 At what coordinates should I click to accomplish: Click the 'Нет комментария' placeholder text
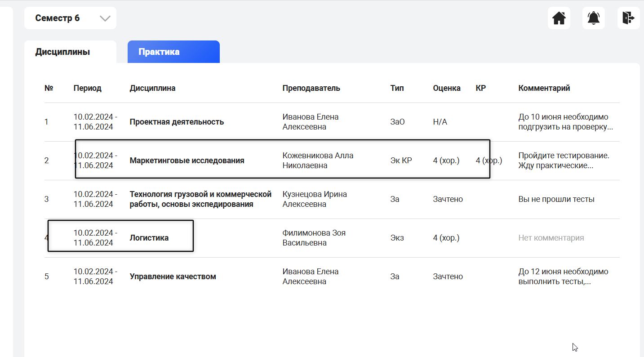point(551,238)
